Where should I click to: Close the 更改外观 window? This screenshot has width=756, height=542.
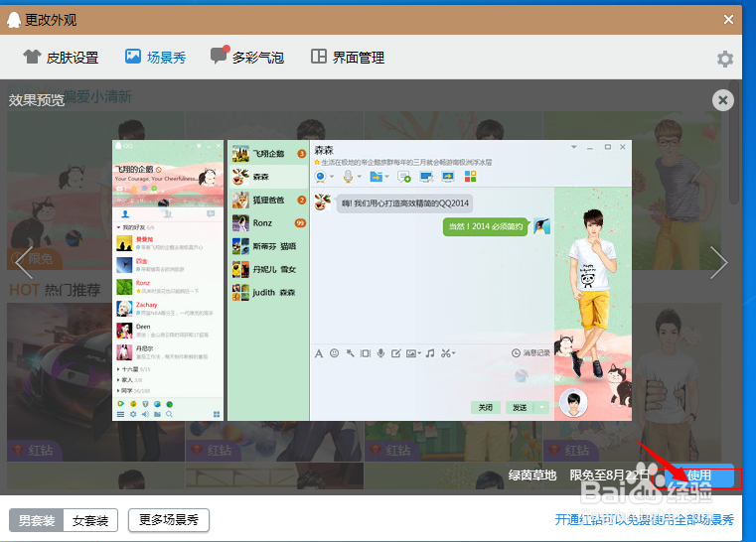[728, 19]
